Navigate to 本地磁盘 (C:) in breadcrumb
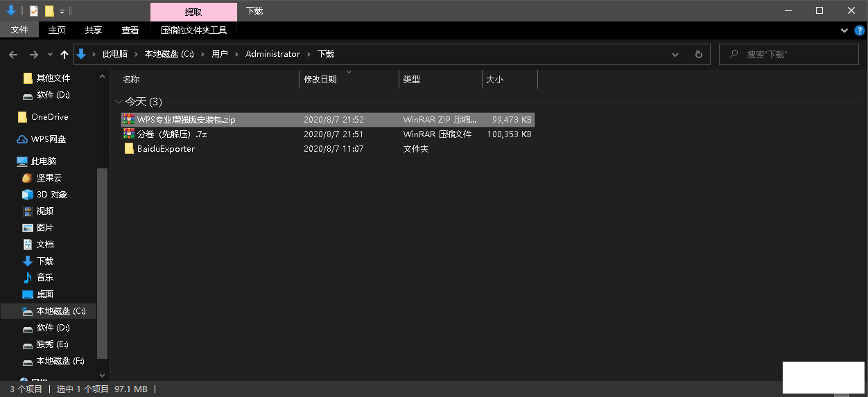This screenshot has width=868, height=397. [x=169, y=54]
